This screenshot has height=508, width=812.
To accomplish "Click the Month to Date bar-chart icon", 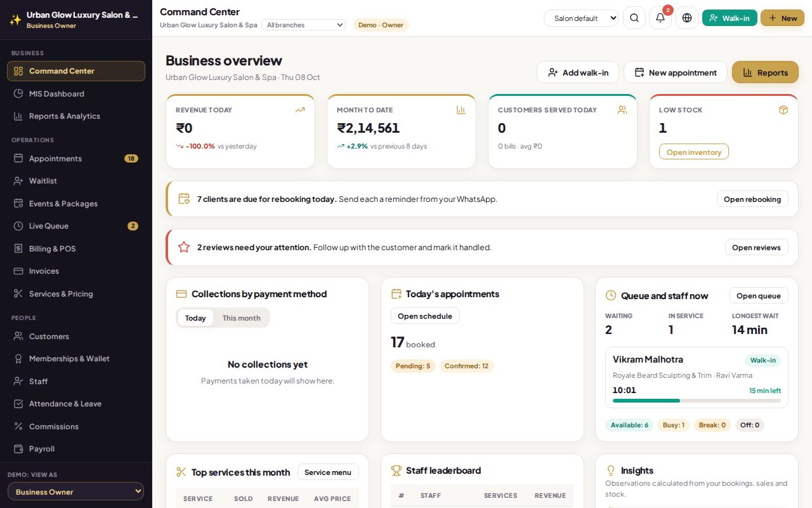I will click(x=461, y=110).
